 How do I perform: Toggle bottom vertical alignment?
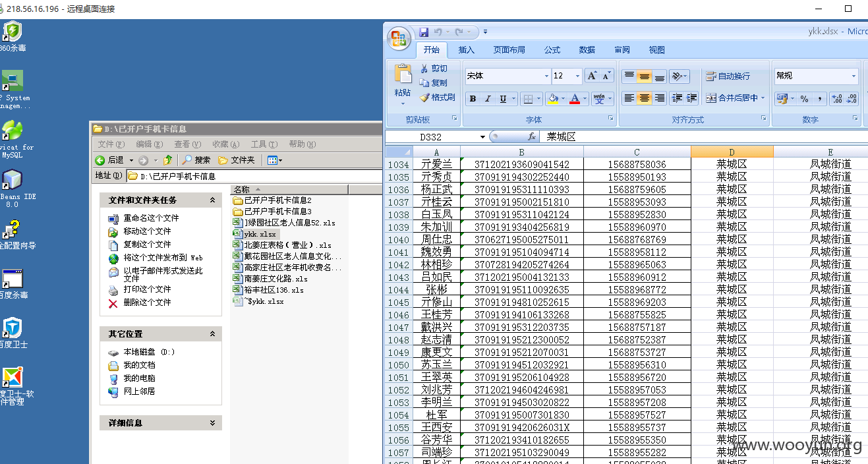660,76
